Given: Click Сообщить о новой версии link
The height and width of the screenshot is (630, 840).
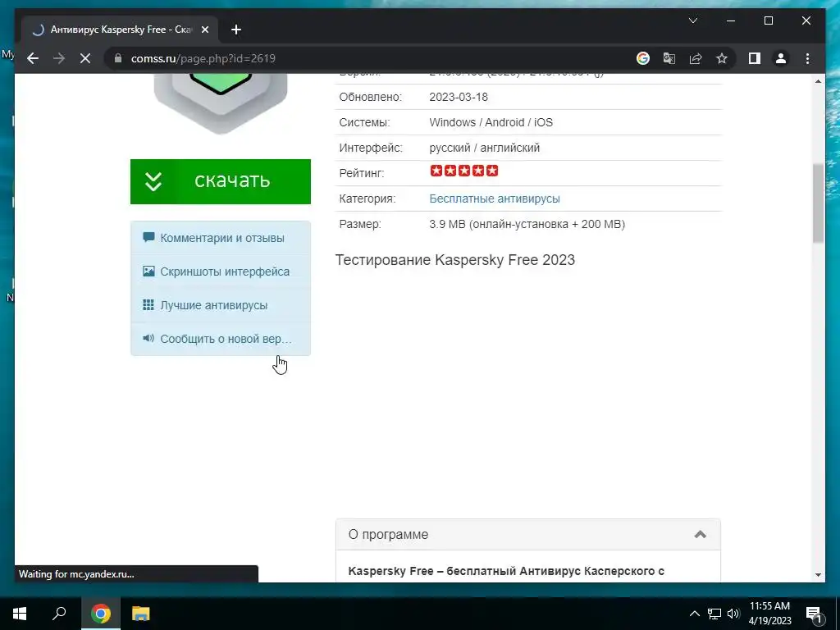Looking at the screenshot, I should tap(226, 339).
